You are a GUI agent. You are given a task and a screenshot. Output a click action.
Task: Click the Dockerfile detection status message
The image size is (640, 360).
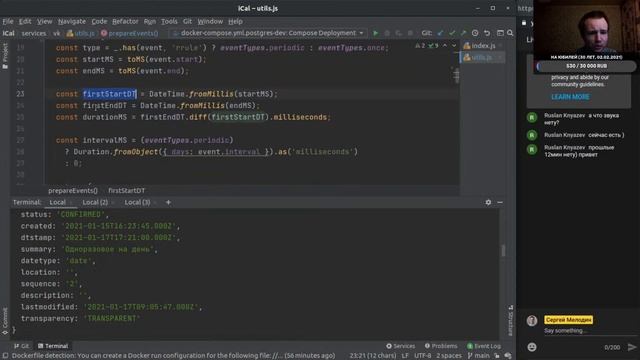coord(173,356)
